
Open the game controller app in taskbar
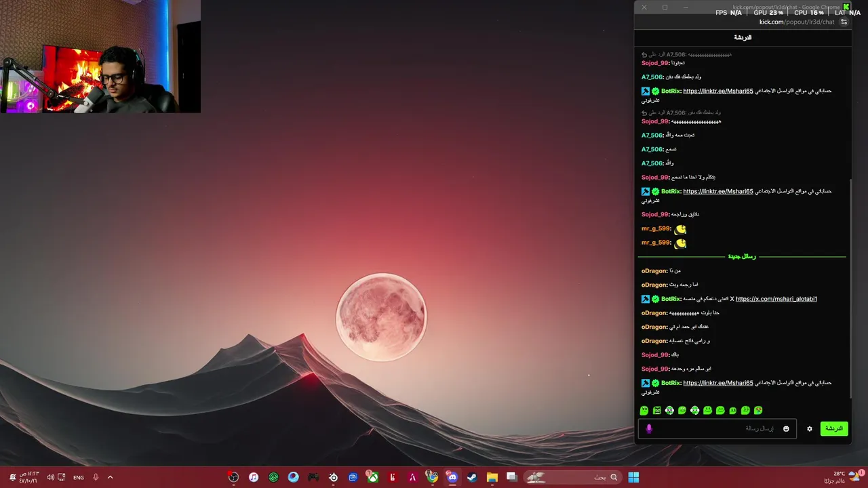click(313, 477)
